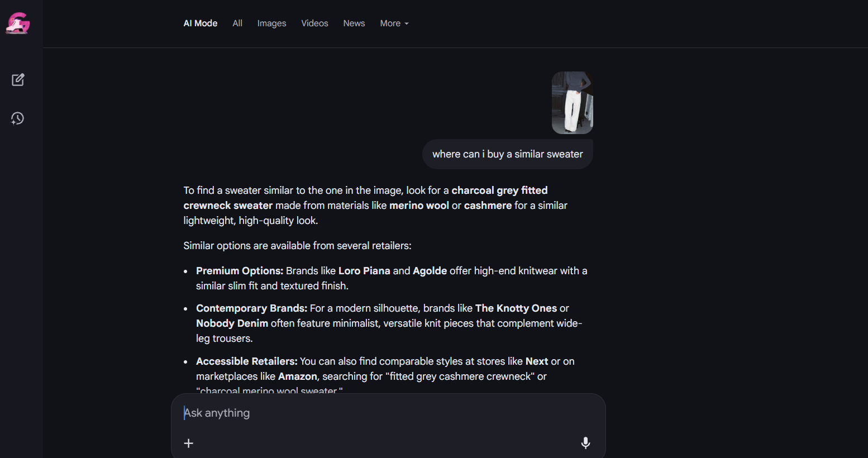Open the uploaded outfit image thumbnail
Image resolution: width=868 pixels, height=458 pixels.
[572, 103]
